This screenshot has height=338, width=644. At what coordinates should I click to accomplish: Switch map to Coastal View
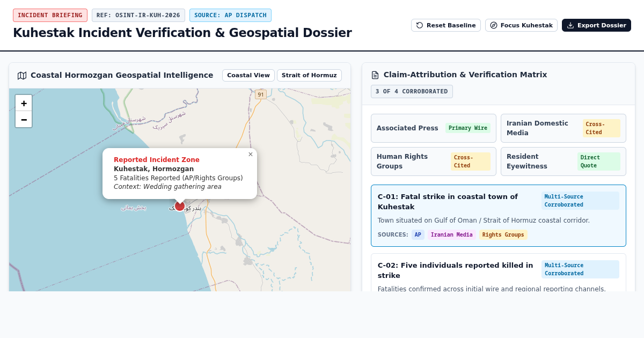(248, 75)
